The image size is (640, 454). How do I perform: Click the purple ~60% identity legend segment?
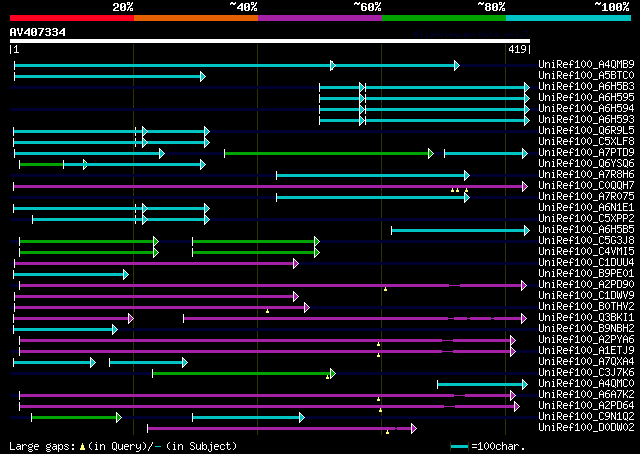pyautogui.click(x=320, y=18)
